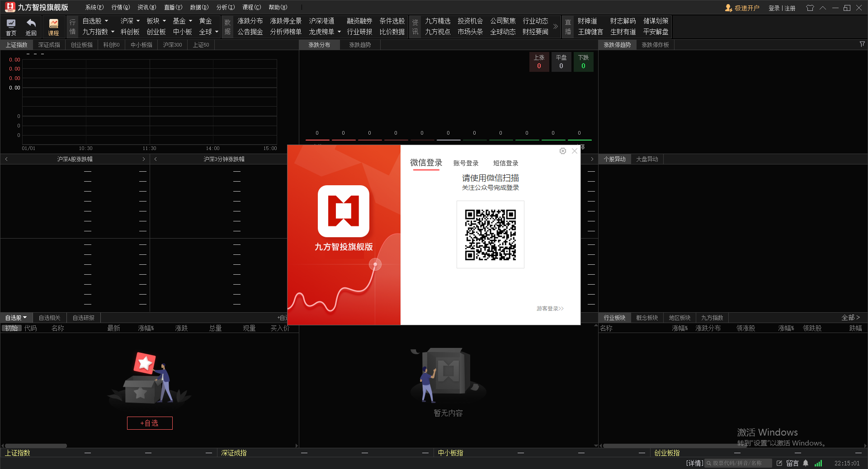Switch to 深证成指 index tab

49,45
